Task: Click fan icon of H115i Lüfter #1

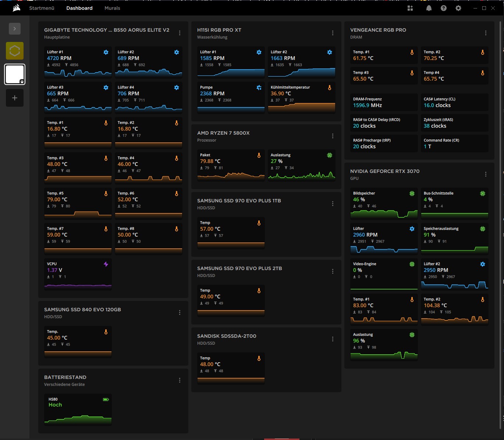Action: pos(259,52)
